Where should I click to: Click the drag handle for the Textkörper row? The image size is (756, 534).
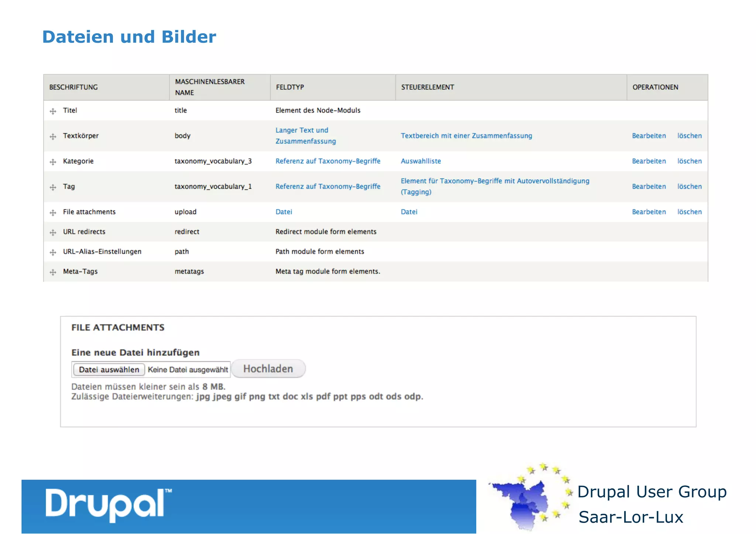(x=53, y=137)
